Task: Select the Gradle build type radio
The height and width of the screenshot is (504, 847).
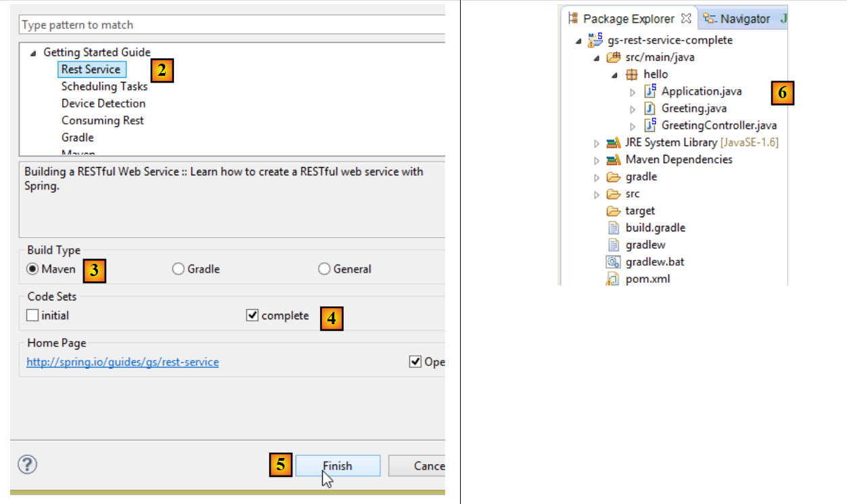Action: (179, 269)
